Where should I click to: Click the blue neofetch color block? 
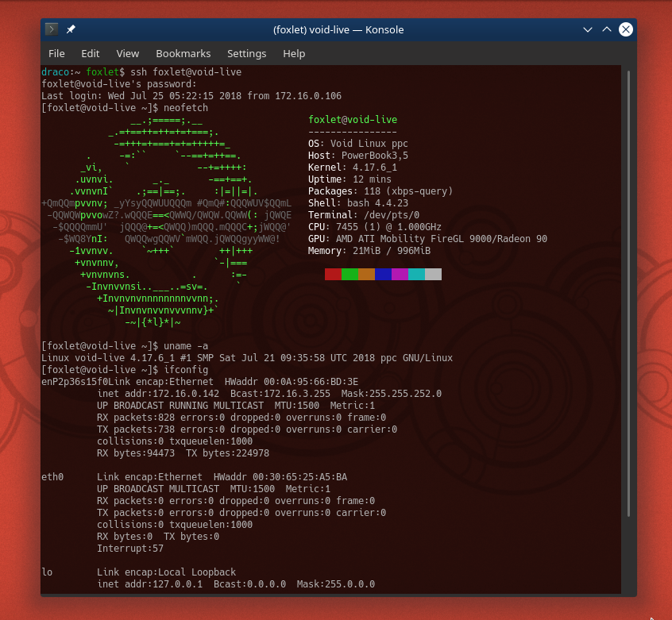(383, 274)
